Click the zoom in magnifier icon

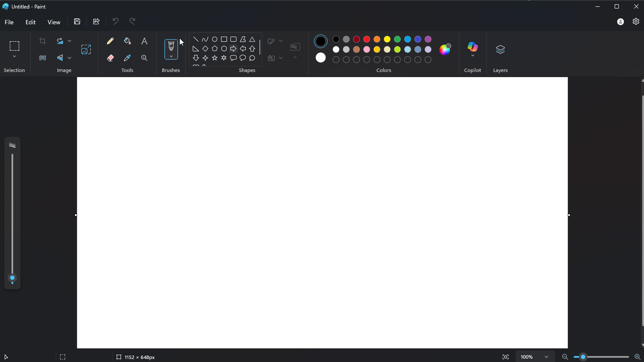(x=637, y=357)
